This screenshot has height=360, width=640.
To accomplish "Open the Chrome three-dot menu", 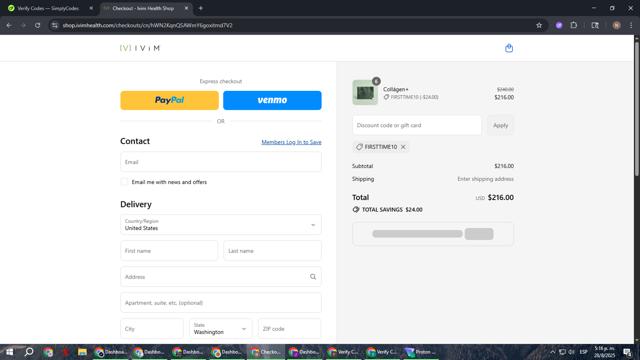I will [631, 25].
